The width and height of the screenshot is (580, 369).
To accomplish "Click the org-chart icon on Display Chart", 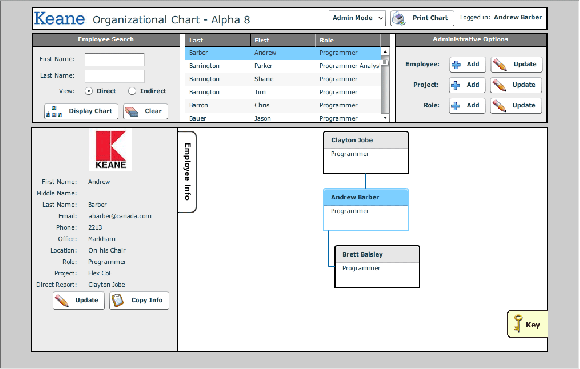I will [x=54, y=112].
